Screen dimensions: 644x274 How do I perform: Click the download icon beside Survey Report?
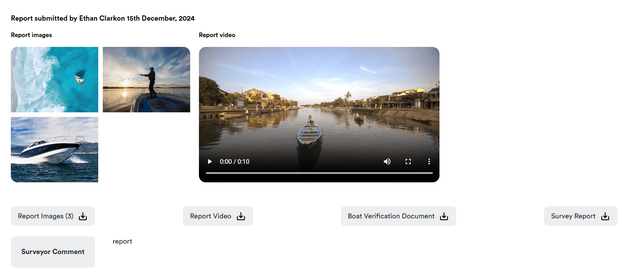tap(605, 216)
